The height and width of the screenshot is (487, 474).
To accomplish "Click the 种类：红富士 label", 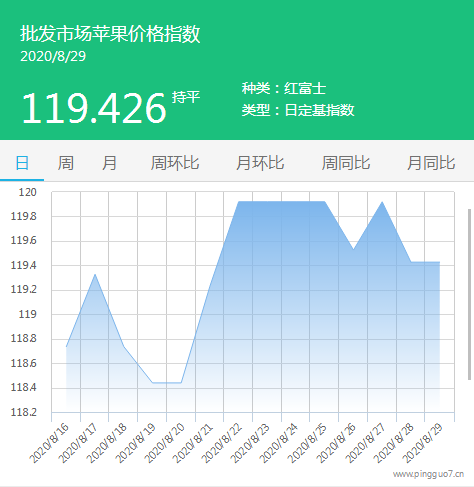I will [x=284, y=88].
